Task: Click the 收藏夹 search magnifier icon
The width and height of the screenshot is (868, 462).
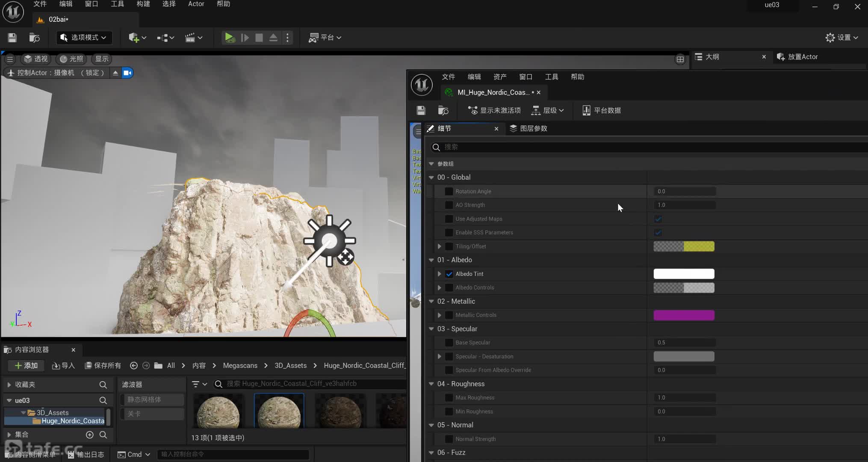Action: (103, 385)
